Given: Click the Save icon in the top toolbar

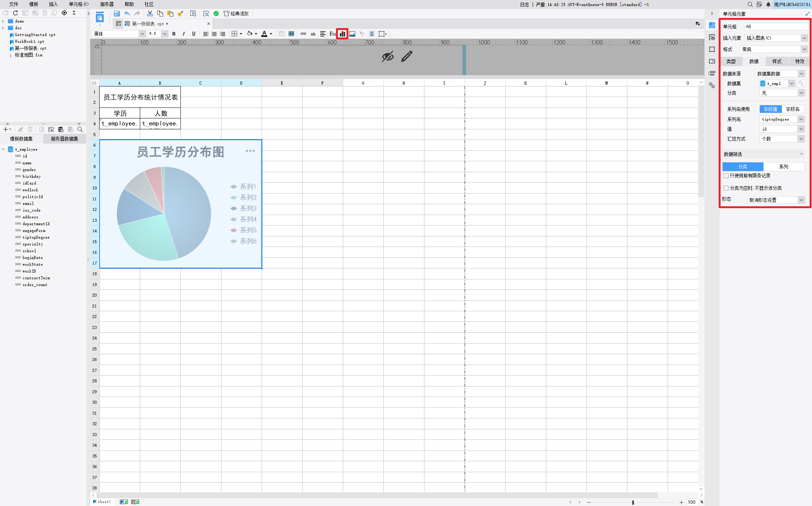Looking at the screenshot, I should (117, 14).
